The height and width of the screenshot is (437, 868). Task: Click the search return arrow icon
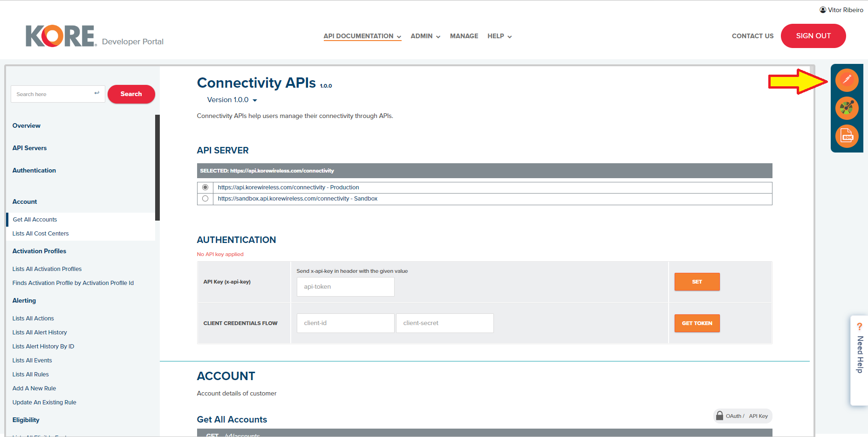tap(97, 94)
